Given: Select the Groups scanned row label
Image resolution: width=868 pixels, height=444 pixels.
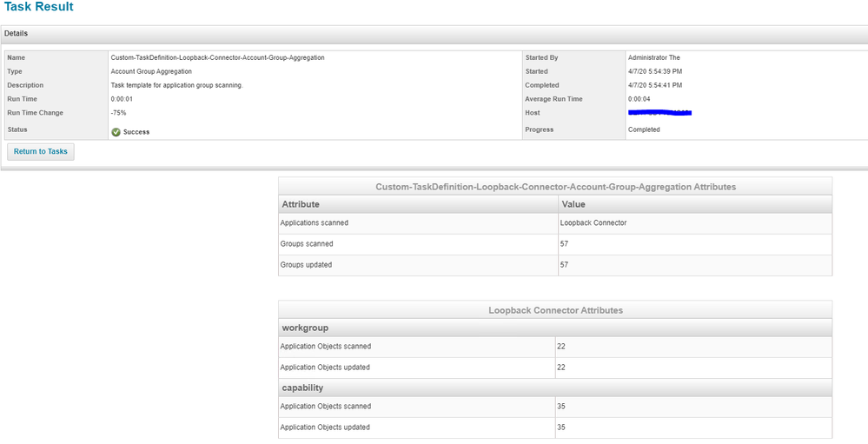Looking at the screenshot, I should (x=306, y=244).
